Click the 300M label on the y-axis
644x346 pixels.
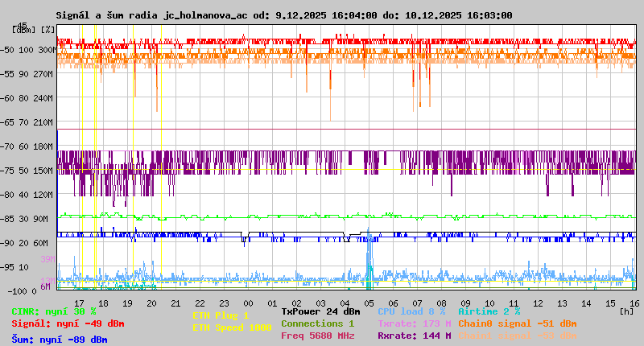46,50
